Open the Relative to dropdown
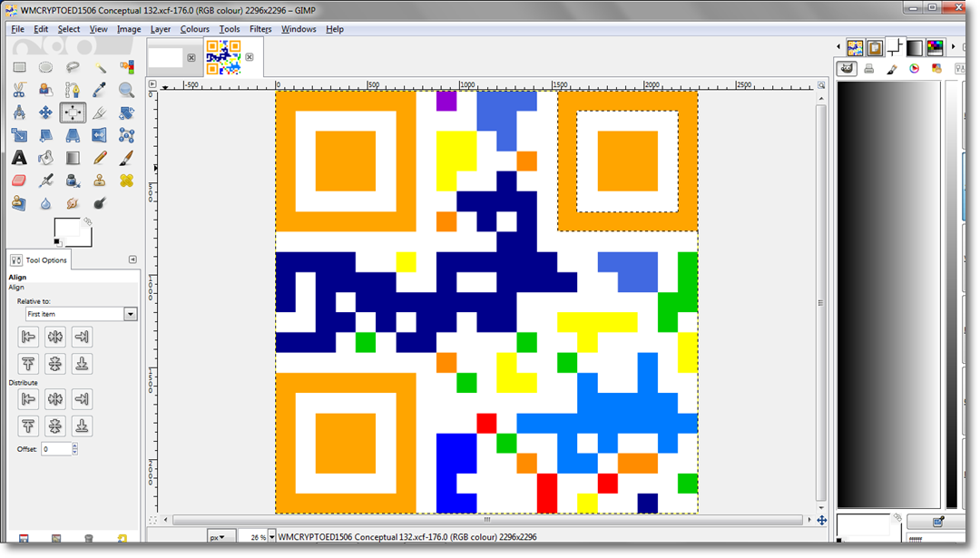The height and width of the screenshot is (558, 980). tap(81, 314)
